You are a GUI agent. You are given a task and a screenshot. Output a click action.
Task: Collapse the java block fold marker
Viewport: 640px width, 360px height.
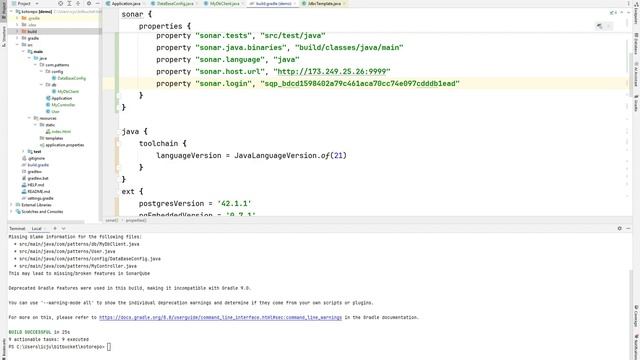[x=118, y=131]
